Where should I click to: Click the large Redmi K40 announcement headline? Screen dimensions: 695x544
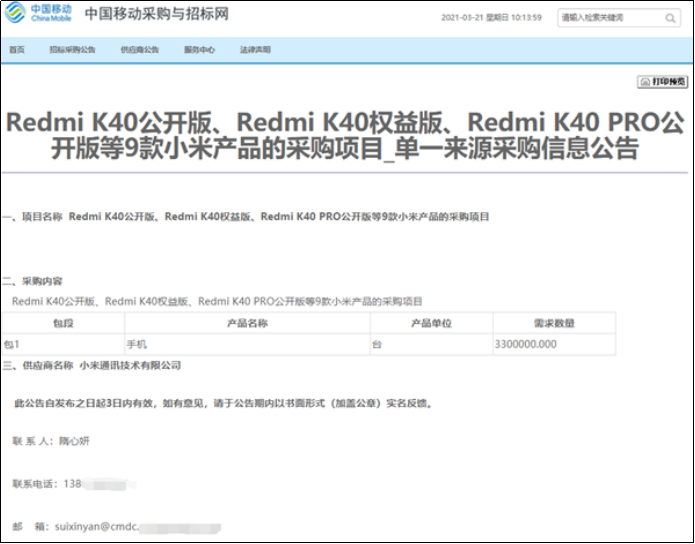pyautogui.click(x=345, y=135)
